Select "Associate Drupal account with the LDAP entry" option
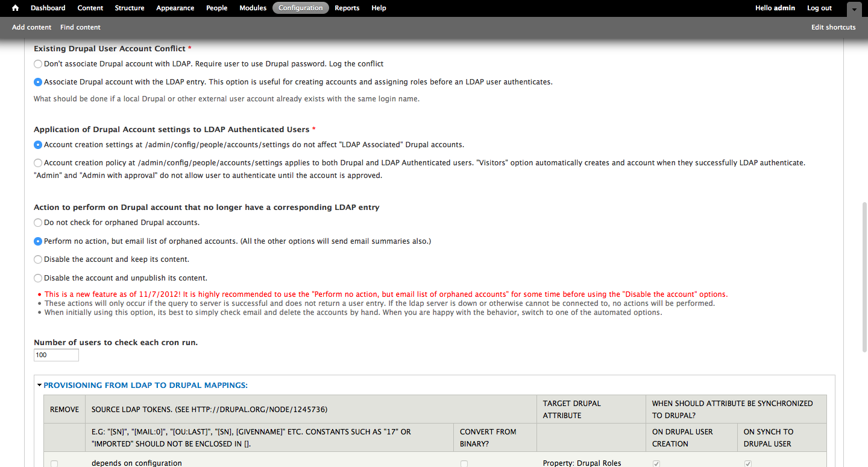 click(x=38, y=82)
